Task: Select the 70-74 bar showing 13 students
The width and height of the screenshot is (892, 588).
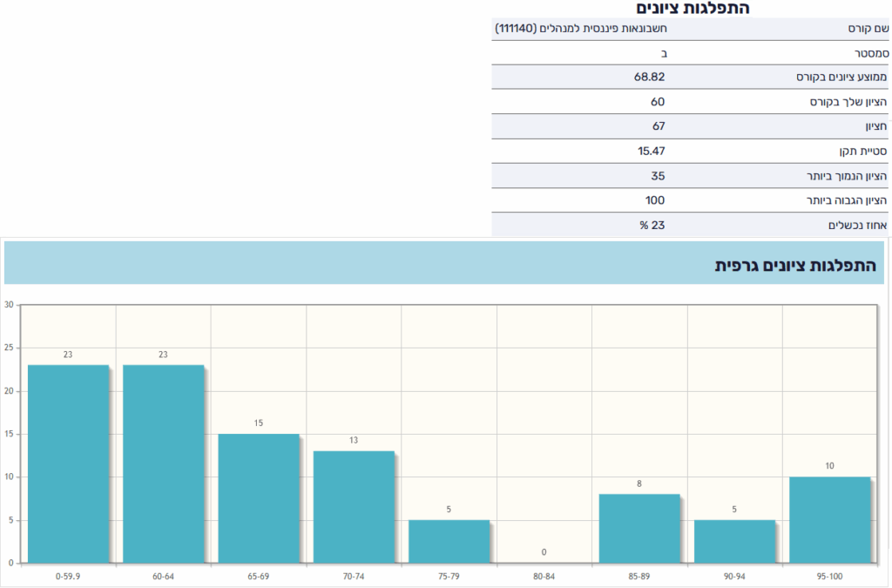Action: pos(354,506)
